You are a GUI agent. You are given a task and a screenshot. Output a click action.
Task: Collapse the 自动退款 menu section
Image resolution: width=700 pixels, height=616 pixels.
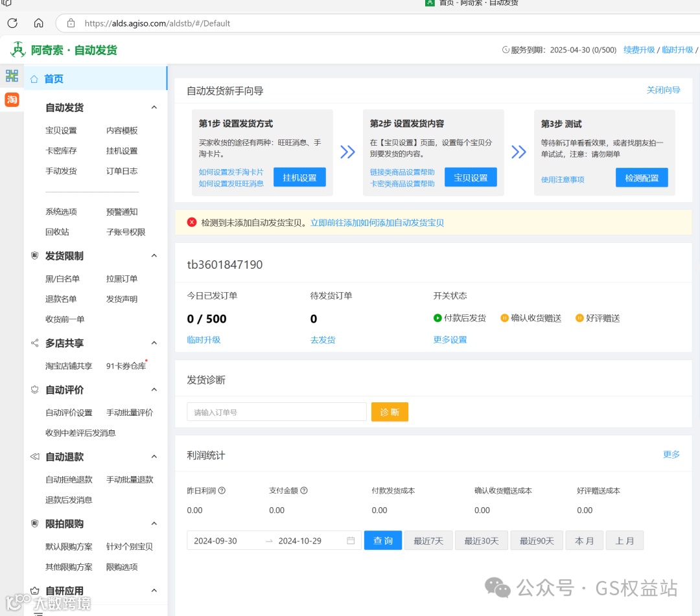(154, 456)
